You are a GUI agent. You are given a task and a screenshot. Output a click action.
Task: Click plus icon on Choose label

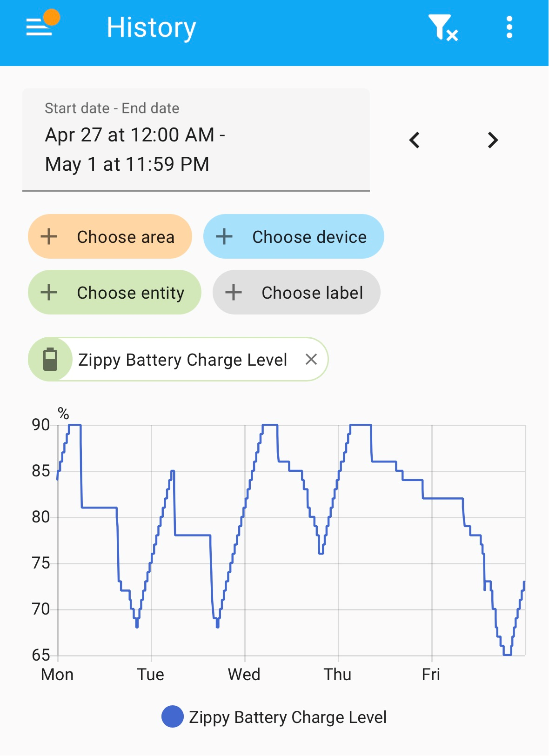click(x=234, y=292)
